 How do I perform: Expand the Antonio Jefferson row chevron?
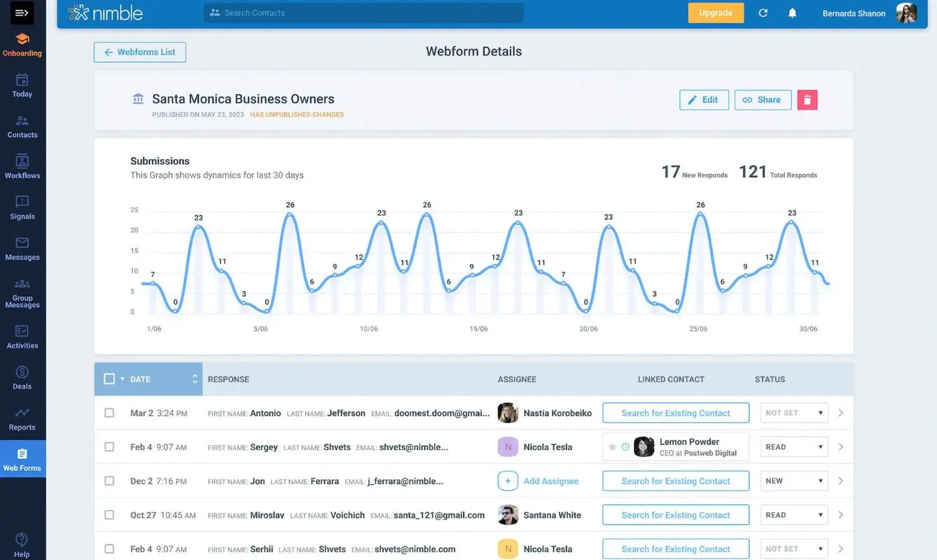pyautogui.click(x=841, y=413)
